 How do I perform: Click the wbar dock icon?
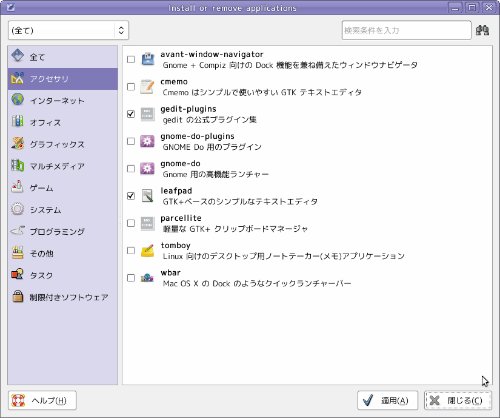tap(147, 278)
